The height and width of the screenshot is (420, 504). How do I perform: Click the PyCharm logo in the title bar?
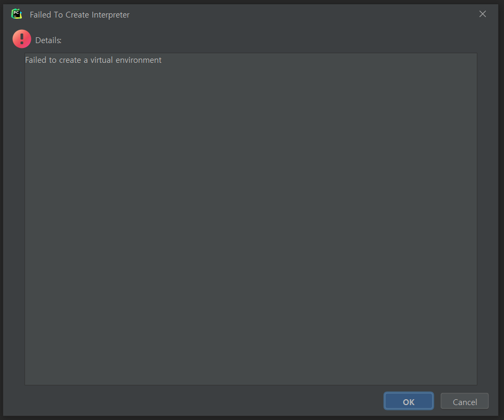pos(17,14)
